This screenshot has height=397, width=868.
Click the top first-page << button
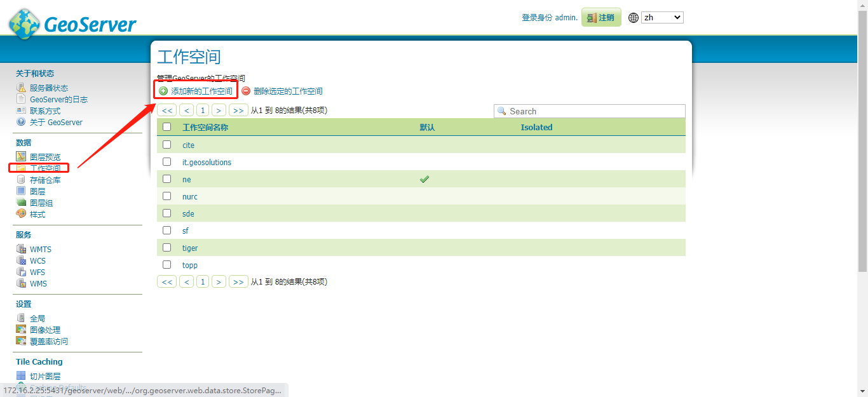click(167, 111)
